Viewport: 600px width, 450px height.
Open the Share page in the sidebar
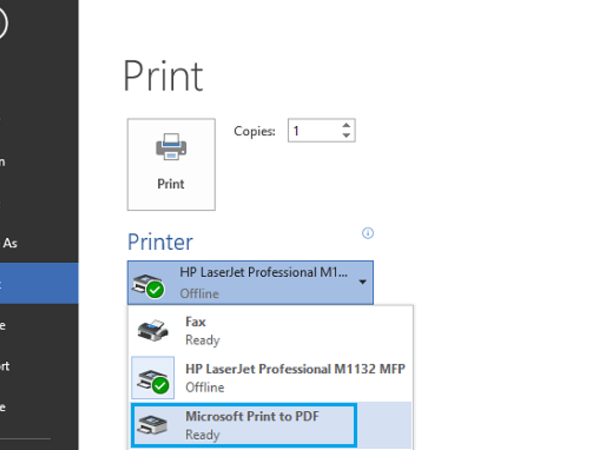coord(4,324)
